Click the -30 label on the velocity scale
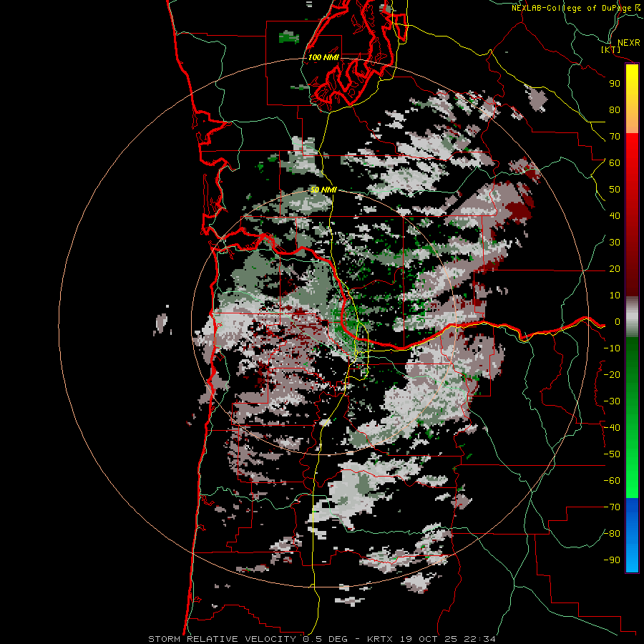644x644 pixels. click(x=612, y=401)
